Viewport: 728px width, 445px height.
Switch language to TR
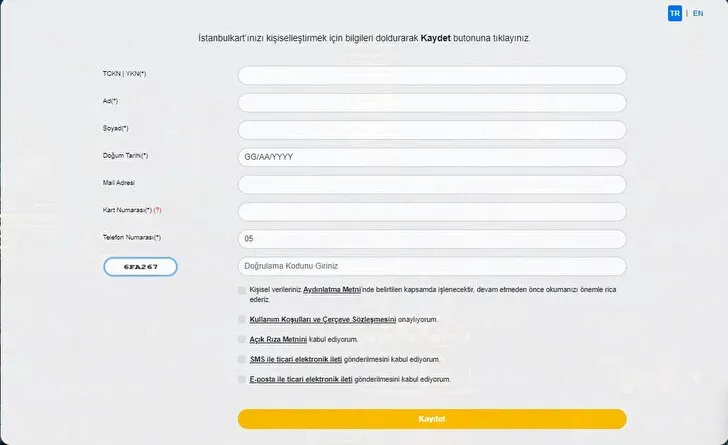tap(675, 13)
